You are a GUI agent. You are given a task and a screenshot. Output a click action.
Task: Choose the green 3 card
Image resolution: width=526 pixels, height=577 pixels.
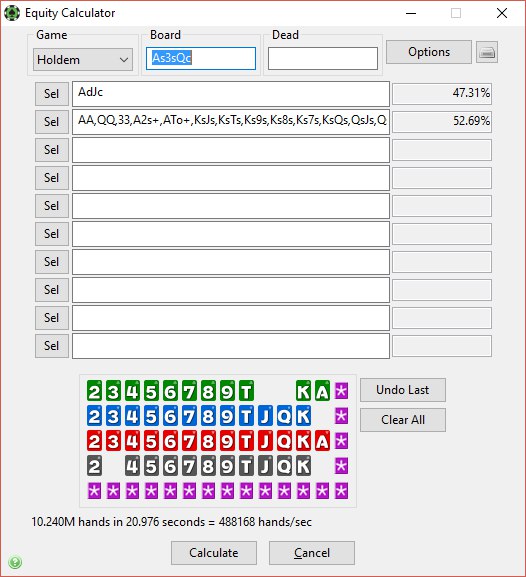pyautogui.click(x=113, y=391)
